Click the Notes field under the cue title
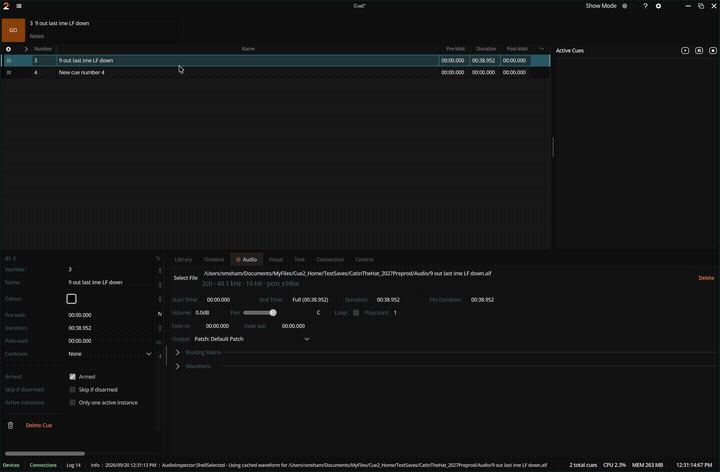The width and height of the screenshot is (720, 472). [x=102, y=36]
